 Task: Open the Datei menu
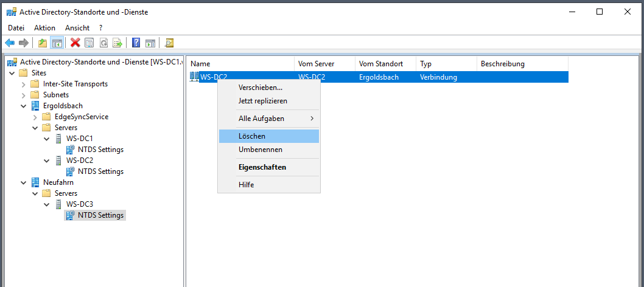tap(16, 28)
